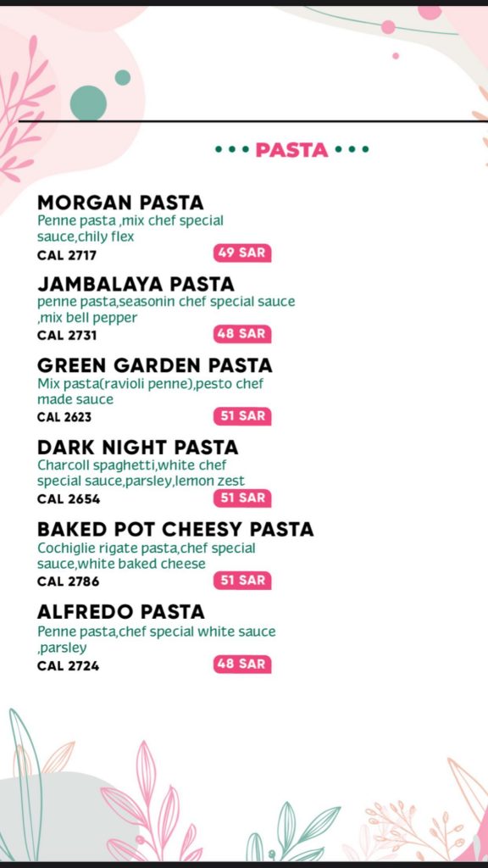Click the large green circle decoration
Screen dimensions: 488x868
click(88, 103)
